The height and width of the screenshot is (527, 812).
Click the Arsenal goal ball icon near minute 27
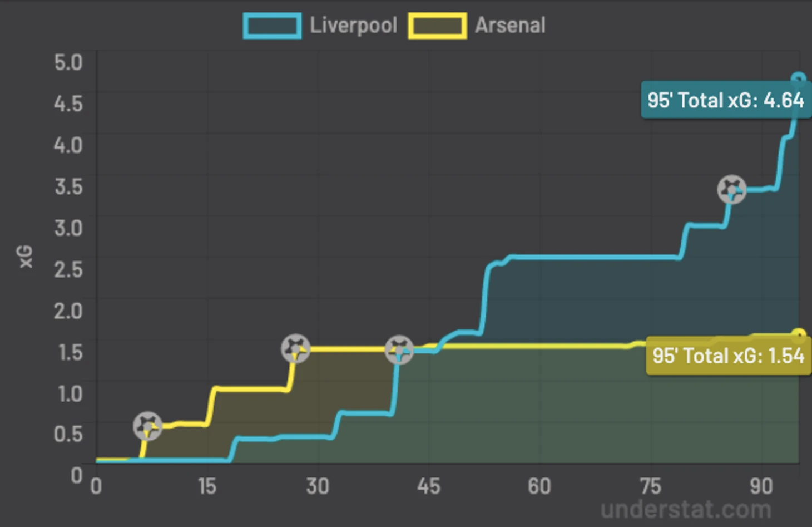(x=295, y=348)
